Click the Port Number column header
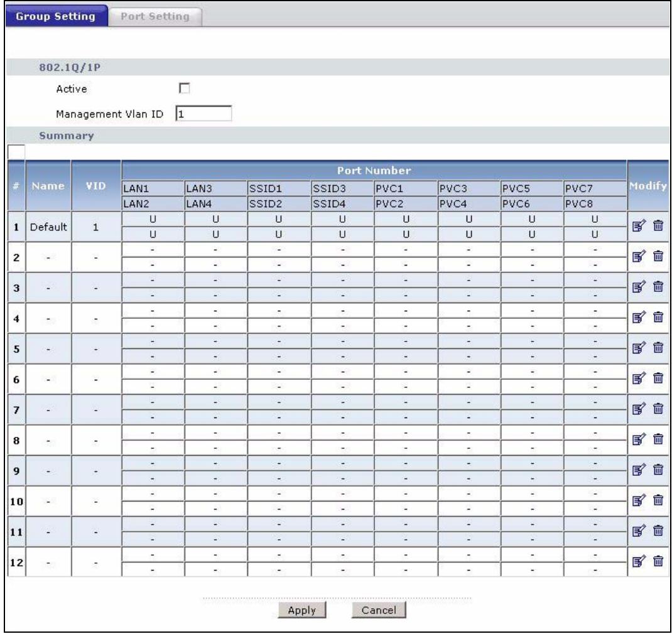This screenshot has height=634, width=672. pos(374,171)
